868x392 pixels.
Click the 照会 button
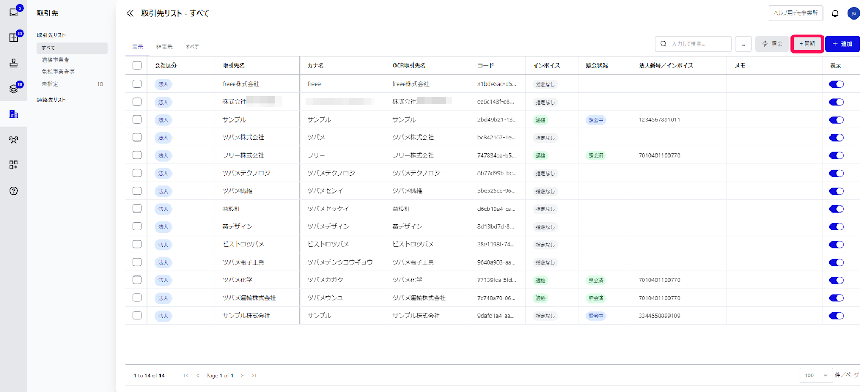tap(772, 44)
